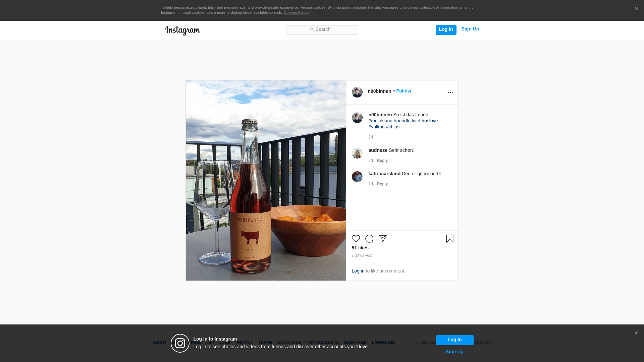Open the HASHTAGS footer menu item

point(355,343)
